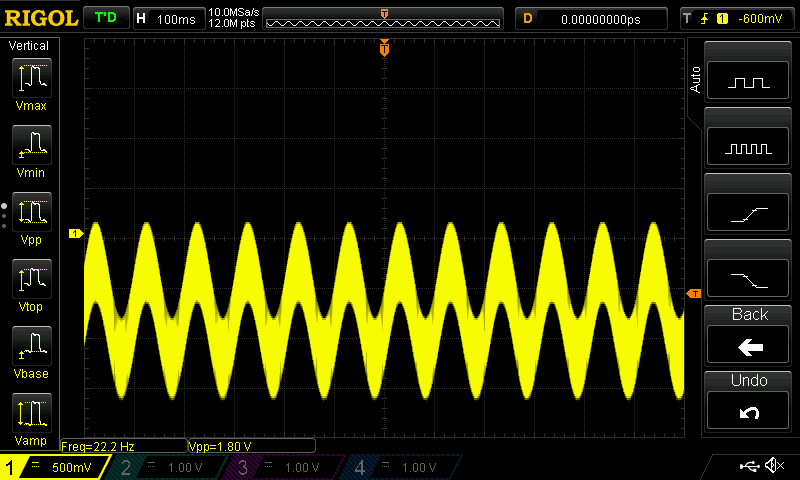Select the multi-pulse square wave icon

[748, 148]
